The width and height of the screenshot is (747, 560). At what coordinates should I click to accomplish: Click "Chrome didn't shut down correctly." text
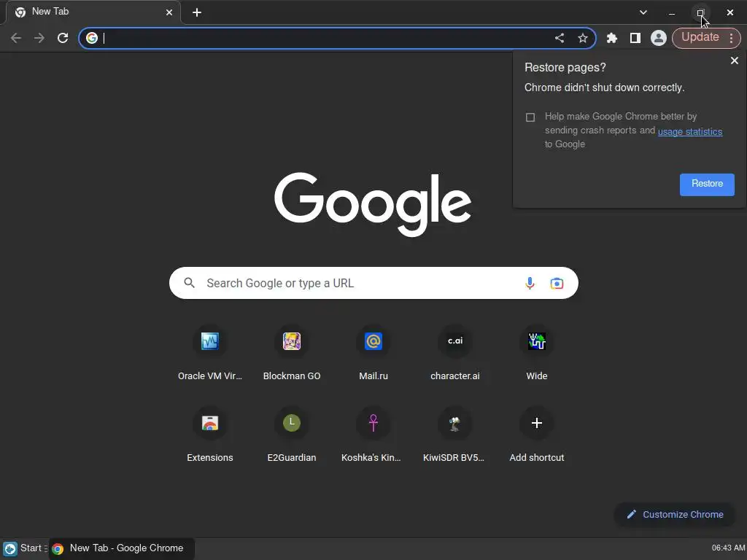(x=605, y=87)
